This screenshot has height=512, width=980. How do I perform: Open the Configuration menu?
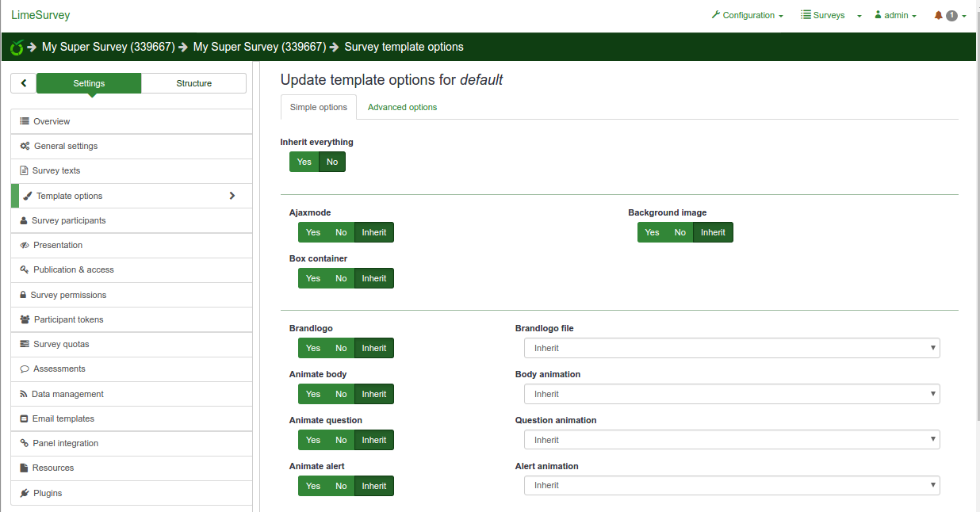(x=748, y=15)
